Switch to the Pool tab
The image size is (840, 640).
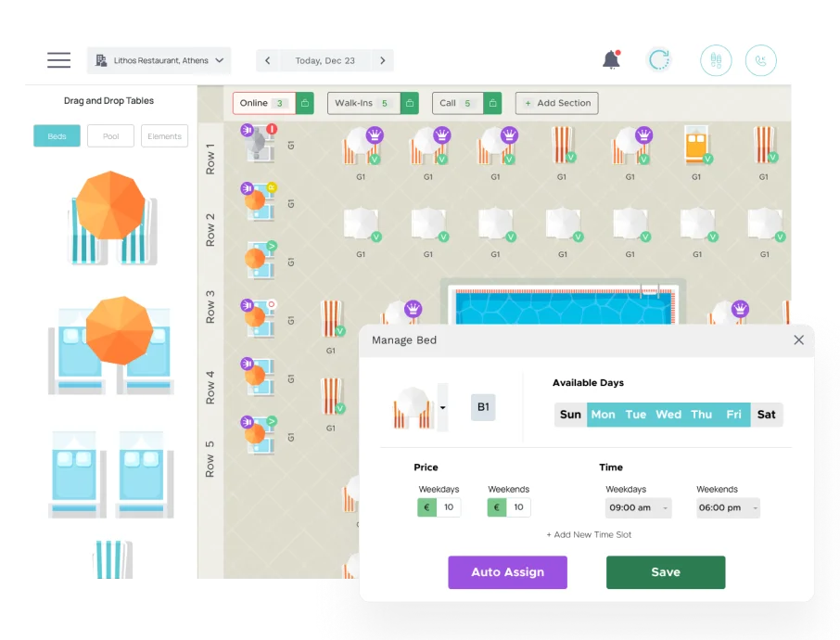pyautogui.click(x=110, y=136)
